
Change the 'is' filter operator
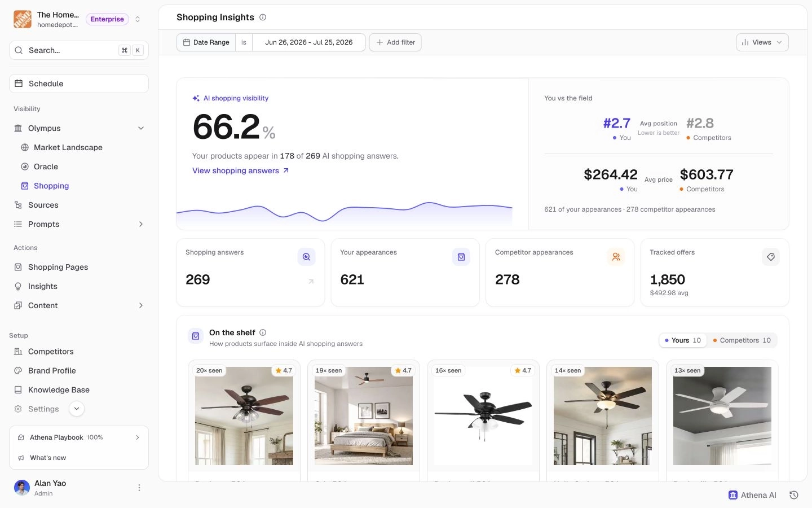244,42
